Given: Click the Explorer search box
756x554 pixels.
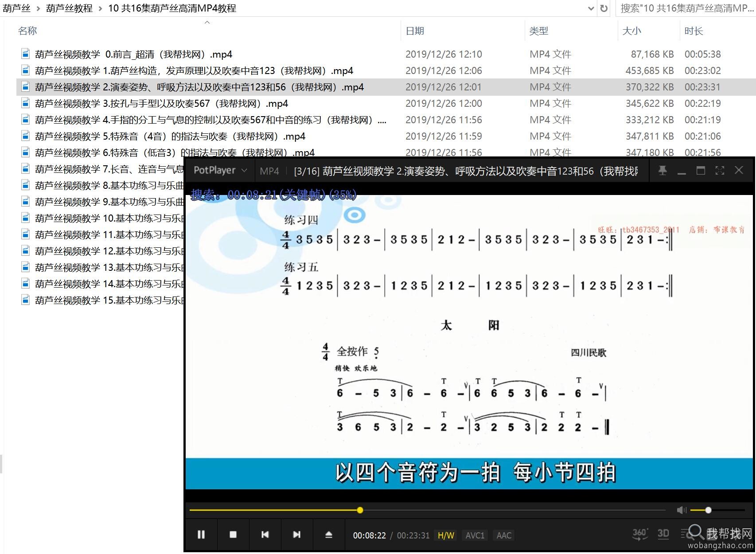Looking at the screenshot, I should (x=686, y=8).
